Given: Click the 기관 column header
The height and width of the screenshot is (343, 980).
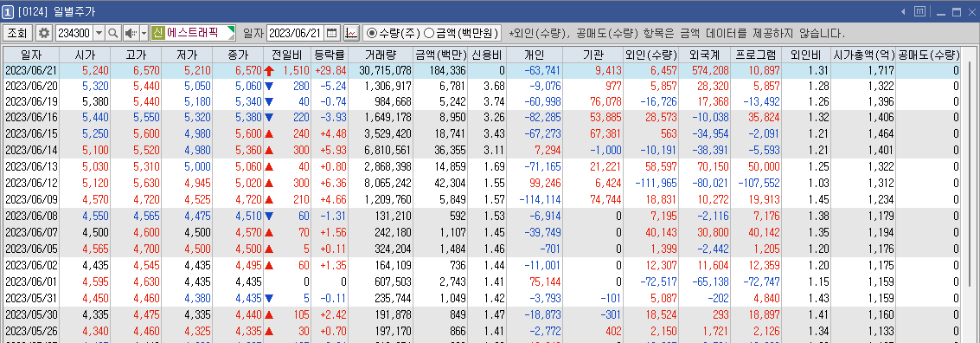Looking at the screenshot, I should (593, 55).
